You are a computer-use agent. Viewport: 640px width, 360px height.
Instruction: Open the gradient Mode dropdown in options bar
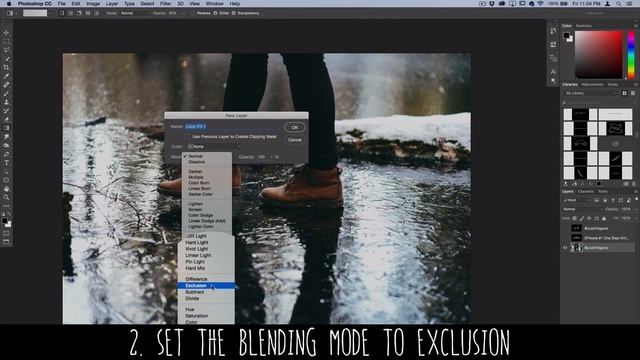tap(135, 13)
